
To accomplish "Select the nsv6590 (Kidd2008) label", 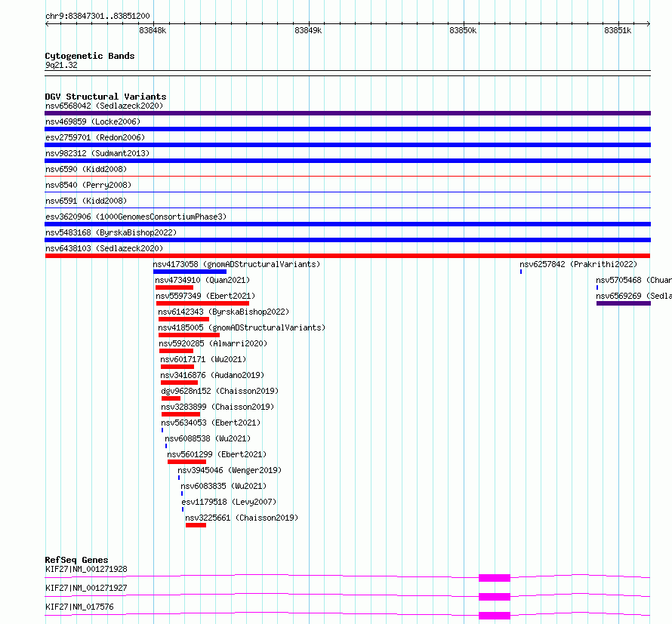I will tap(86, 169).
